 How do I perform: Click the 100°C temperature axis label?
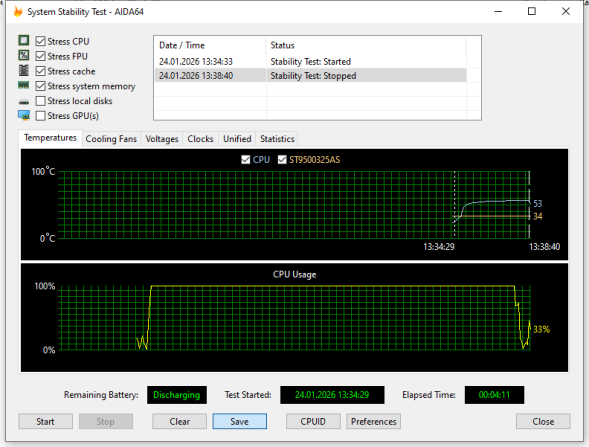(43, 172)
